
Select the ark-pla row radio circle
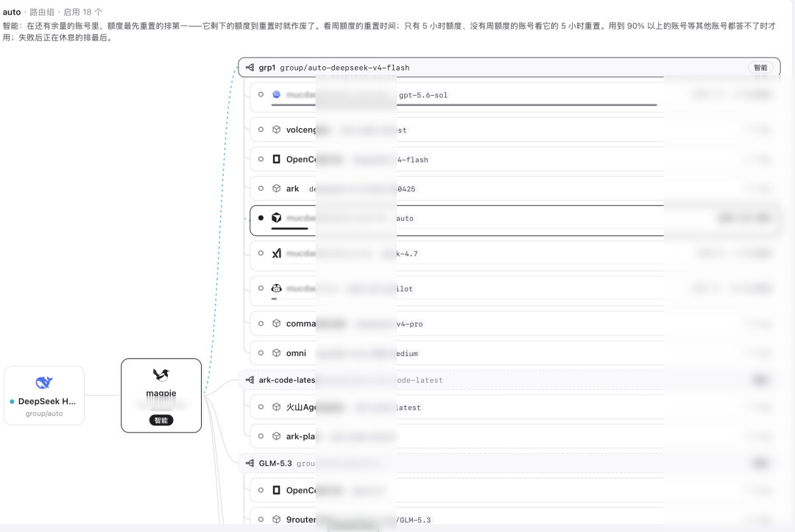click(261, 436)
